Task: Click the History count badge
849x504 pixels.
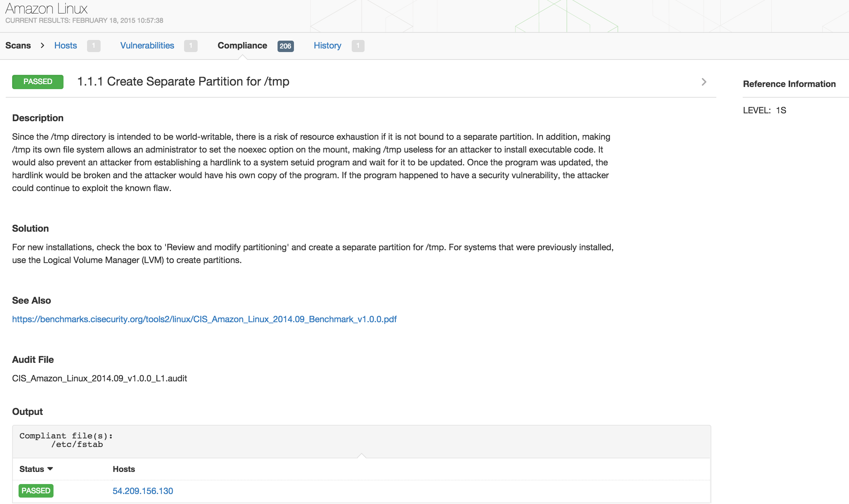Action: point(358,46)
